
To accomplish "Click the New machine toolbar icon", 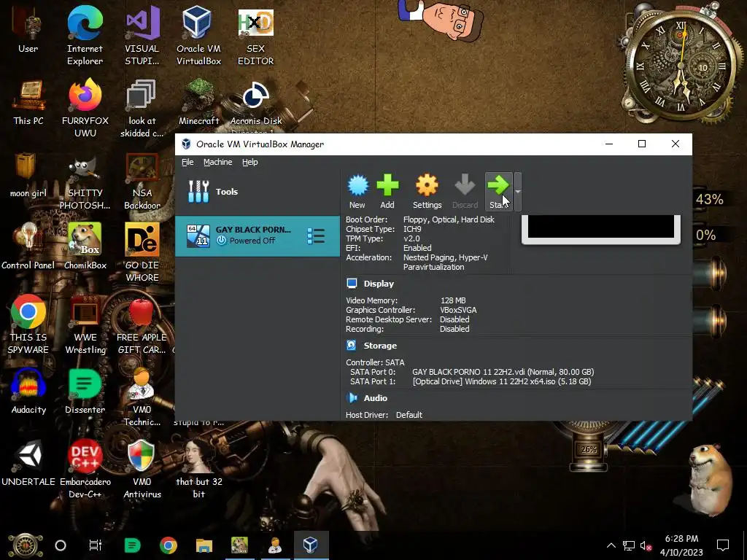I will coord(357,192).
